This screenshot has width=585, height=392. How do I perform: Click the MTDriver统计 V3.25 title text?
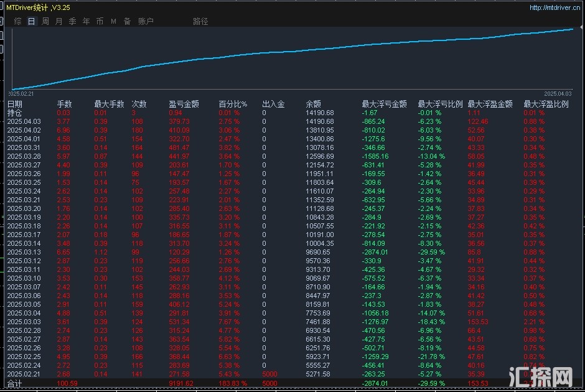(x=38, y=7)
